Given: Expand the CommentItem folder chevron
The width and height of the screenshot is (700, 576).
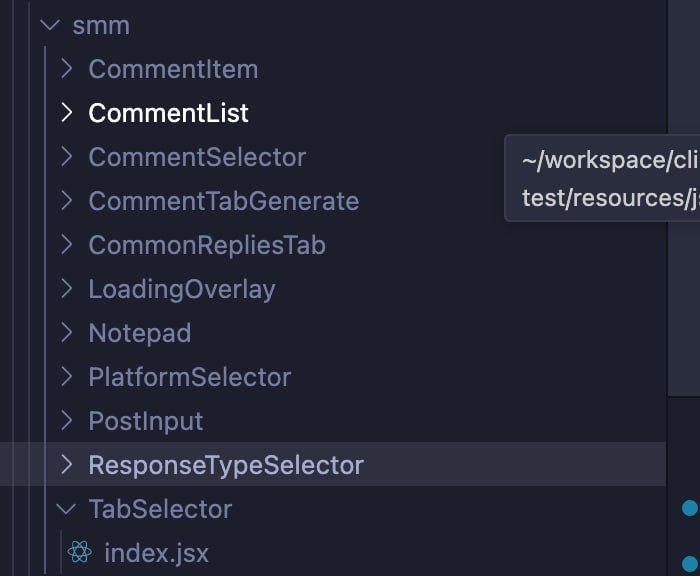Looking at the screenshot, I should (66, 69).
